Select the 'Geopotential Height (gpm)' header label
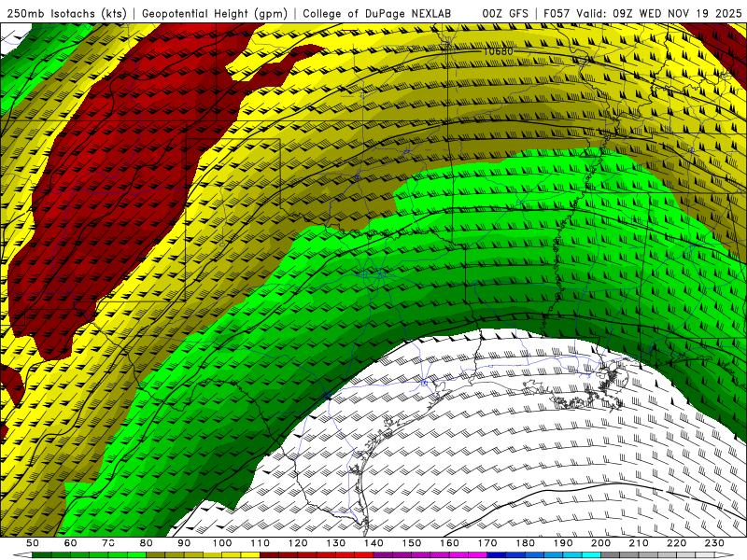 (215, 14)
